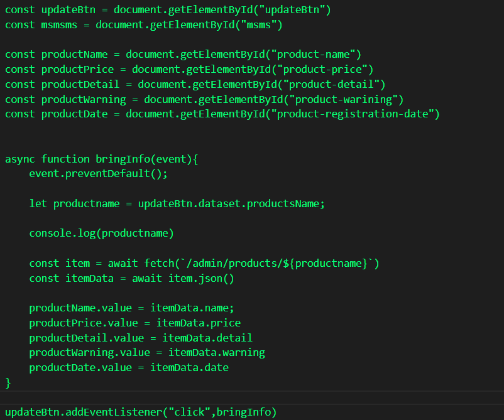
Task: Click itemData.warning expression
Action: 217,353
